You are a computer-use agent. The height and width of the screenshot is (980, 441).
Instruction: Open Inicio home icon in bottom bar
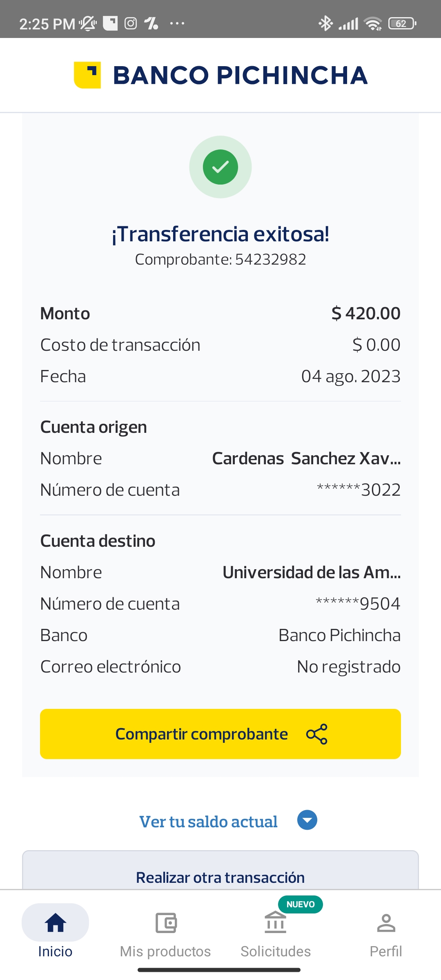(x=56, y=923)
